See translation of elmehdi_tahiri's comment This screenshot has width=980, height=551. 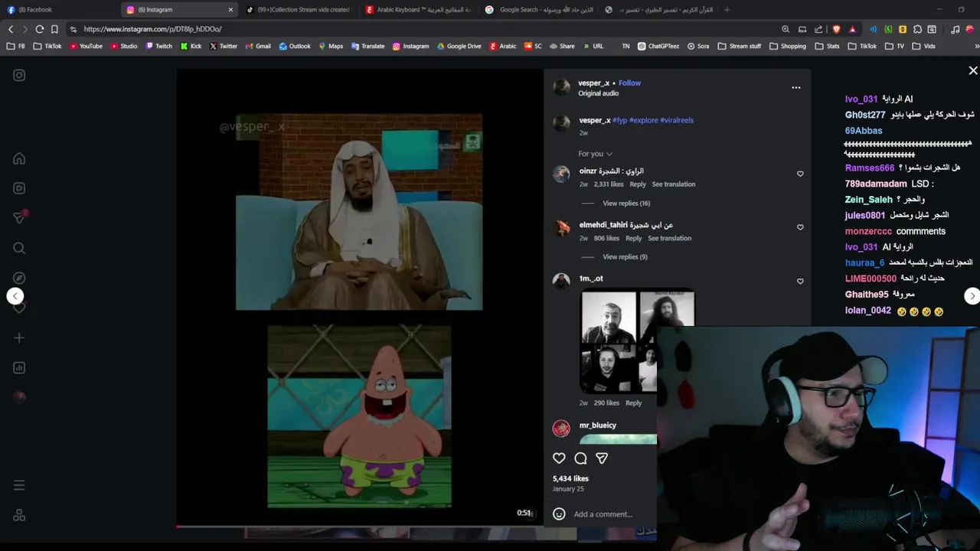point(670,238)
